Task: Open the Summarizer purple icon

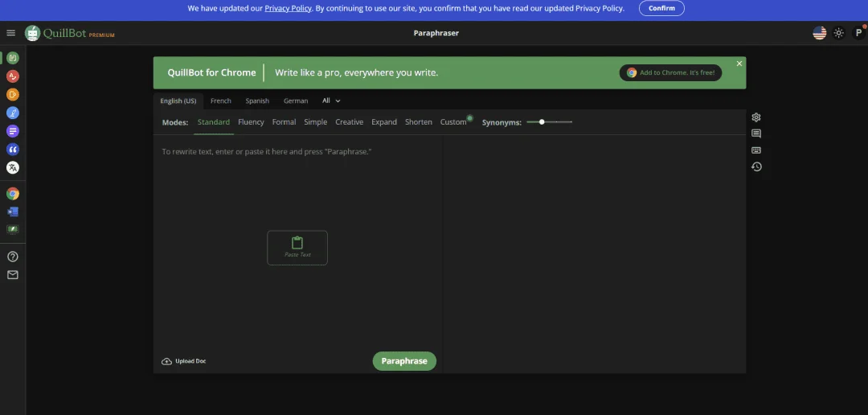Action: pyautogui.click(x=13, y=131)
